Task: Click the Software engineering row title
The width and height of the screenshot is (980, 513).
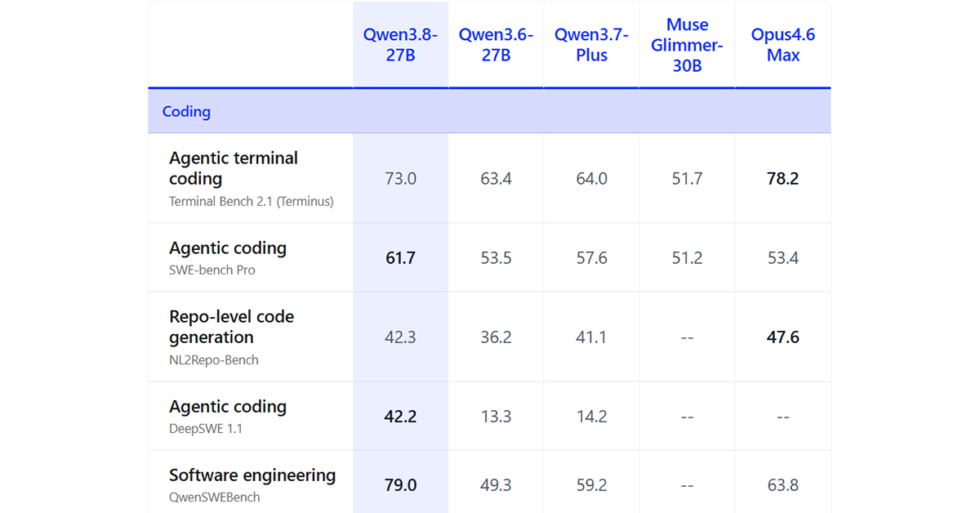Action: (252, 475)
